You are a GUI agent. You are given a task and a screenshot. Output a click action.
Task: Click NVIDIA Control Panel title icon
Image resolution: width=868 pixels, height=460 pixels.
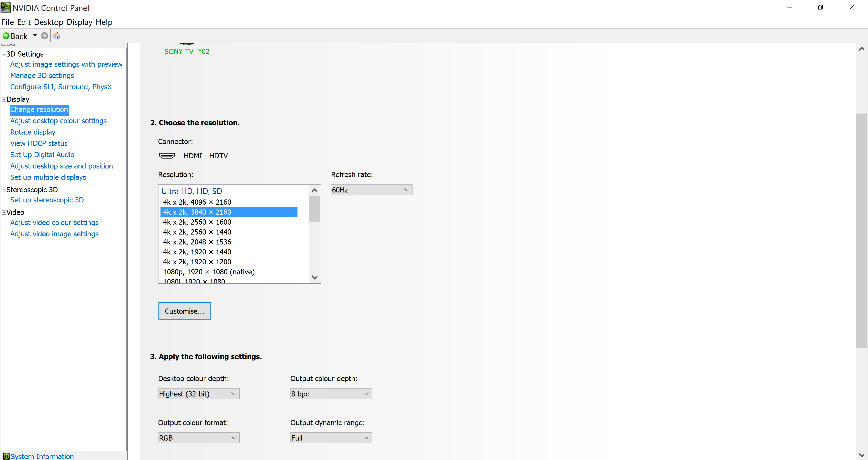click(6, 7)
